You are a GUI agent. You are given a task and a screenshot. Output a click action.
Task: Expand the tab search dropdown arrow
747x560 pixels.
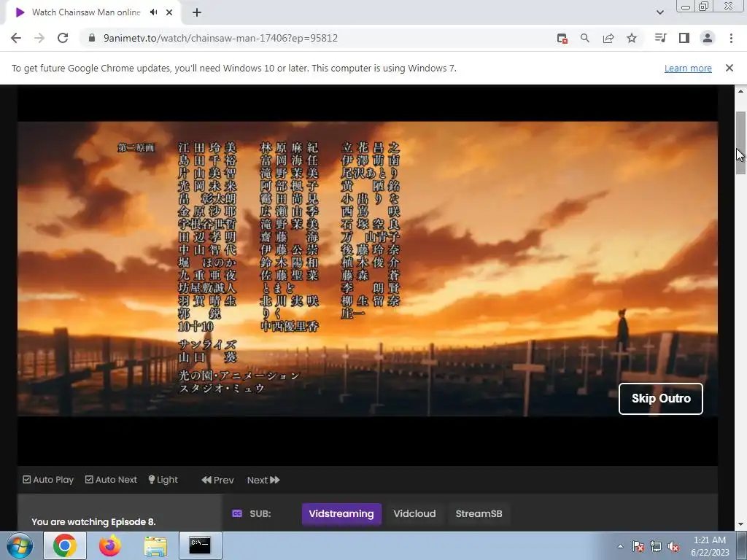point(659,12)
